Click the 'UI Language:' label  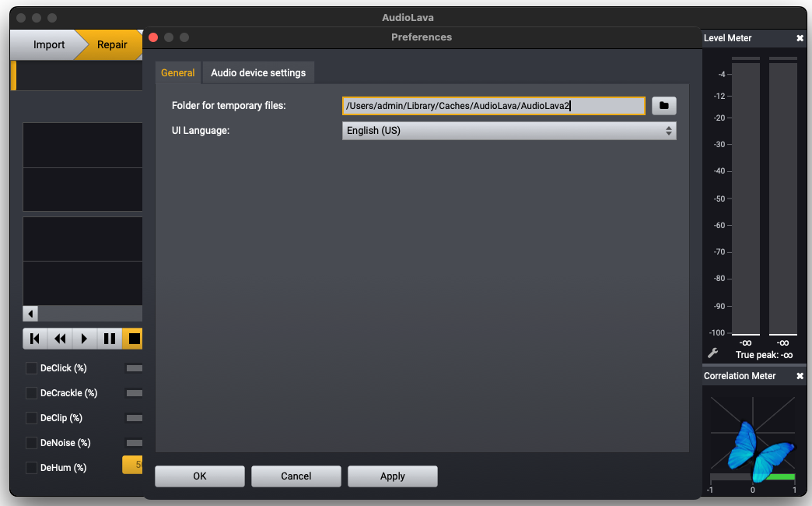point(201,131)
